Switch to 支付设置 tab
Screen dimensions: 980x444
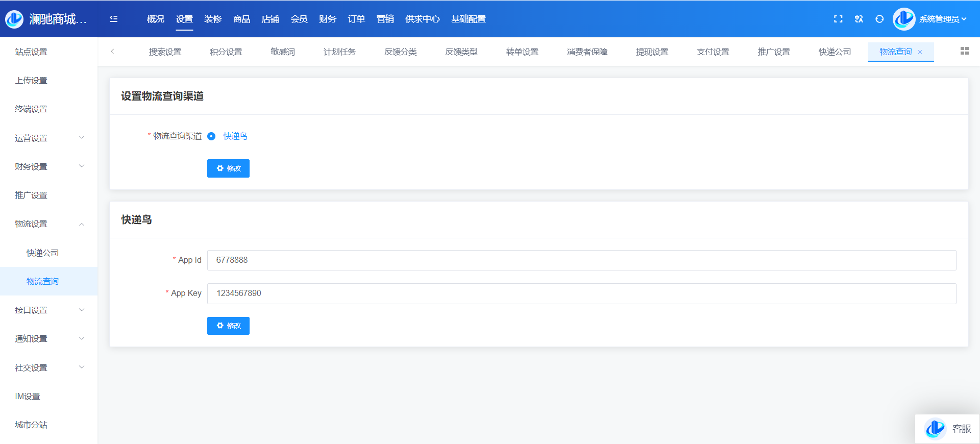click(x=713, y=52)
